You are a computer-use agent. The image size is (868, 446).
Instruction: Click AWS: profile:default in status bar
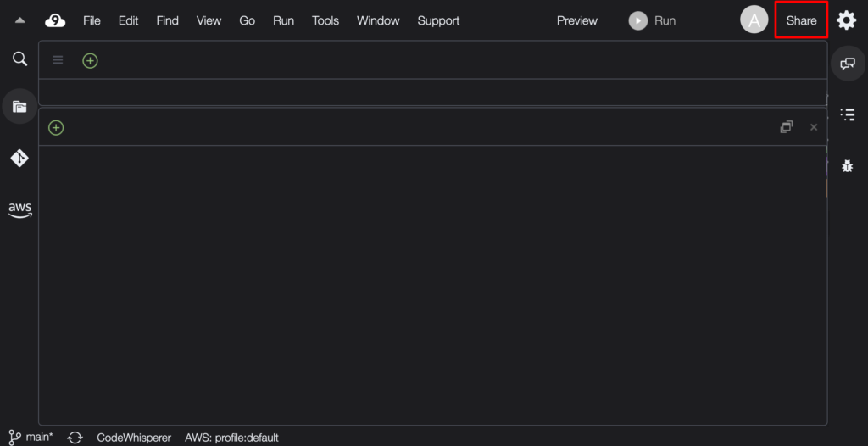pos(232,438)
